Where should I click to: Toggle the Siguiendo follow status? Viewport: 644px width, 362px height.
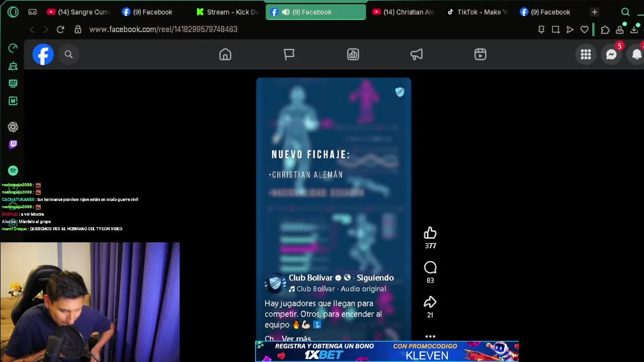(375, 278)
